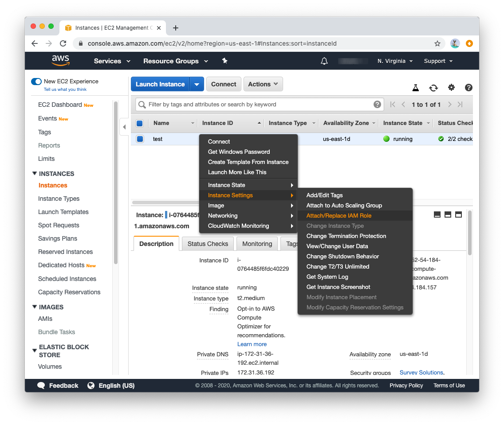
Task: Open the Resource Groups dropdown
Action: pos(176,61)
